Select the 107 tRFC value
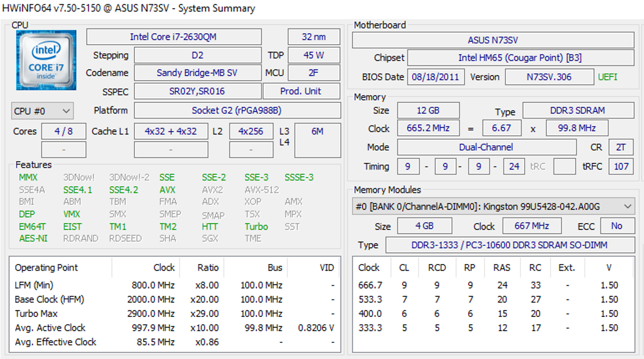This screenshot has width=644, height=359. 621,167
